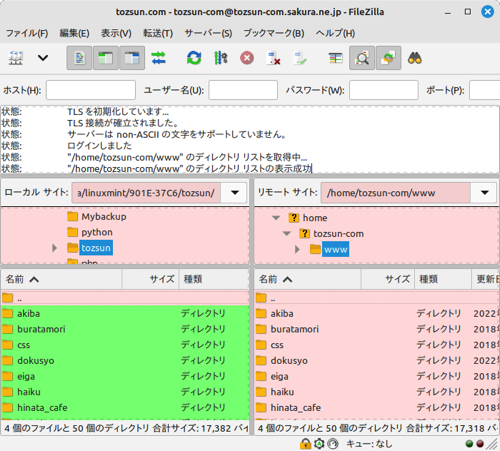Screen dimensions: 500x451
Task: Search for files with binoculars icon
Action: click(415, 58)
